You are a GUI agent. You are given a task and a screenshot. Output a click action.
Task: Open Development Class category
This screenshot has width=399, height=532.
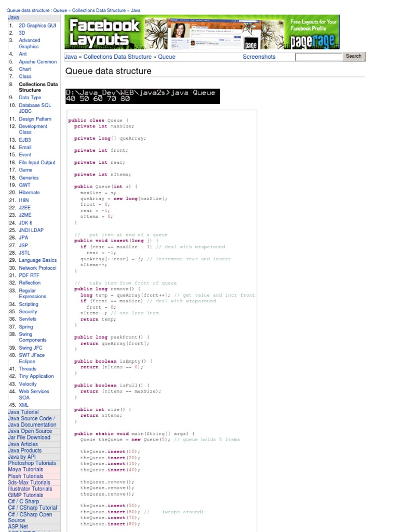click(33, 129)
